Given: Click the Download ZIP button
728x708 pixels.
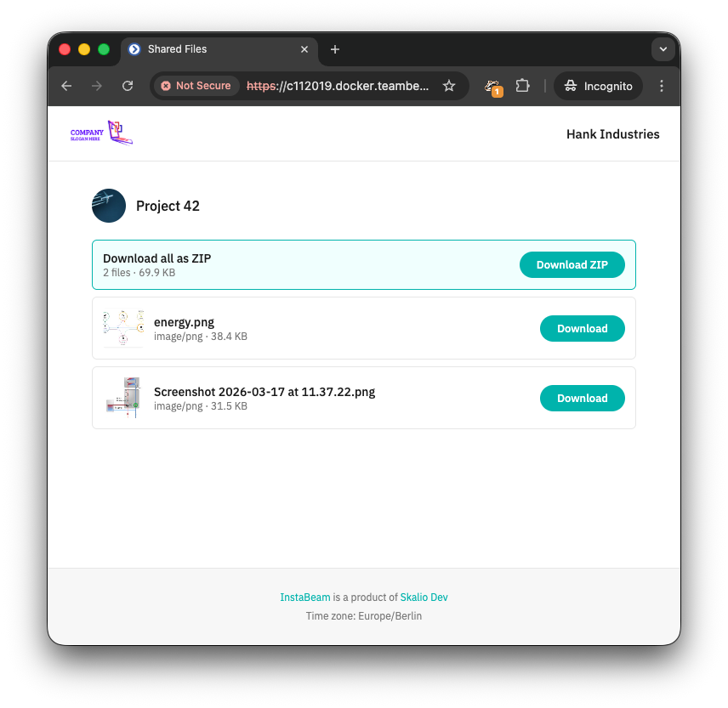Looking at the screenshot, I should coord(572,265).
